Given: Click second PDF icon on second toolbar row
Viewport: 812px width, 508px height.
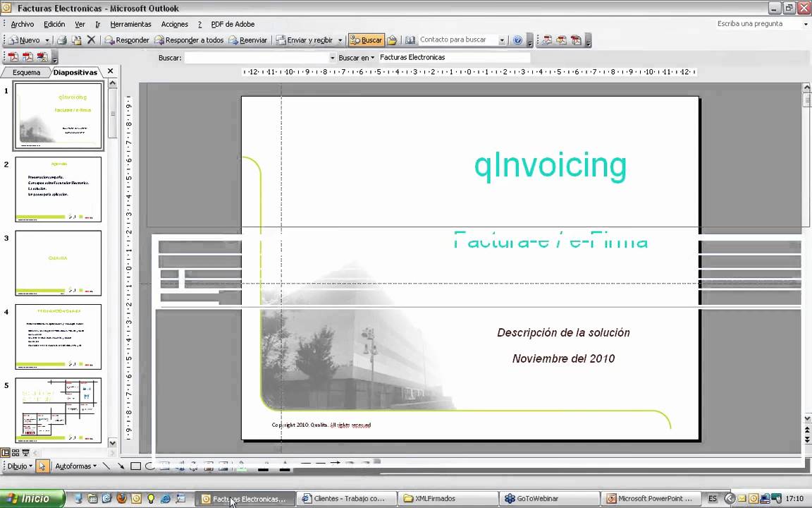Looking at the screenshot, I should [27, 57].
